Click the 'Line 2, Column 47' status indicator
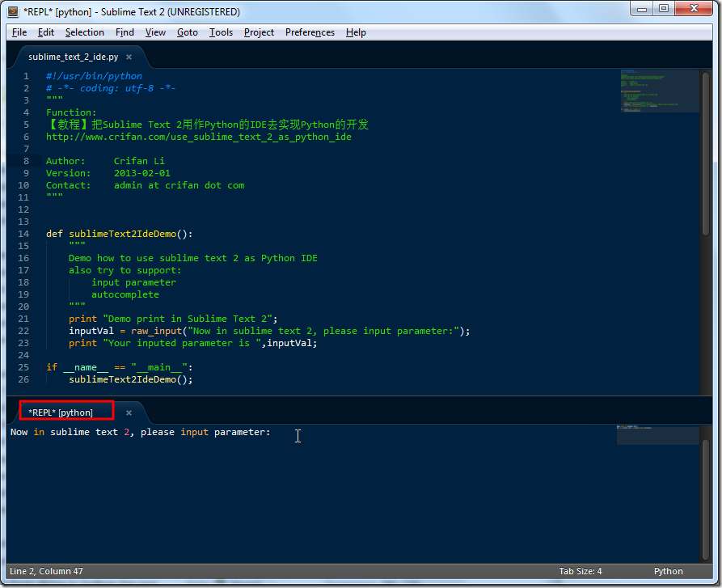The height and width of the screenshot is (588, 722). pyautogui.click(x=45, y=571)
